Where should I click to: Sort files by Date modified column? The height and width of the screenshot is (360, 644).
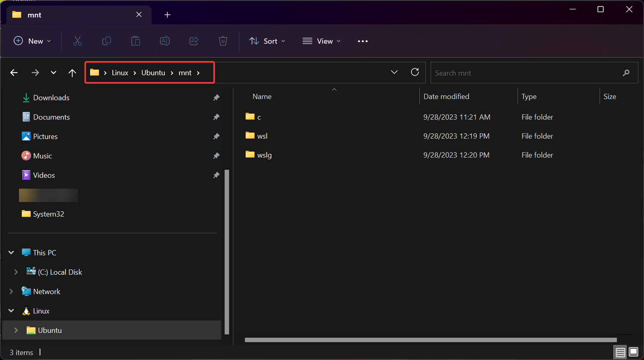point(446,96)
